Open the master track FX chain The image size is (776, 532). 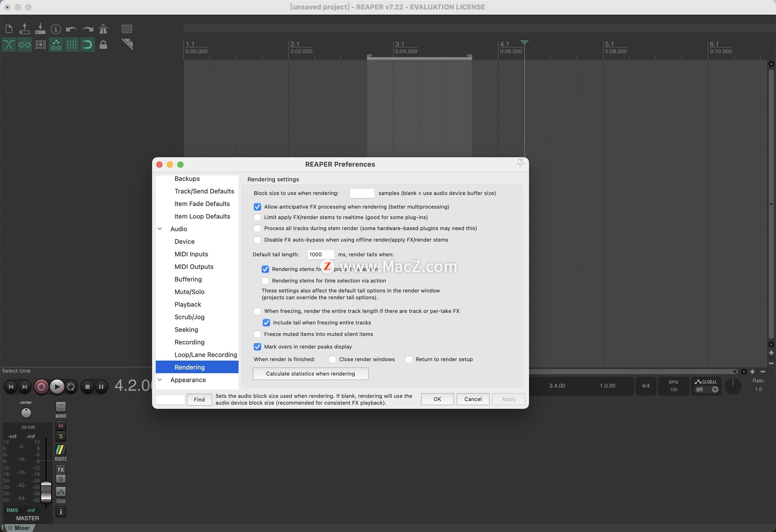pyautogui.click(x=61, y=469)
